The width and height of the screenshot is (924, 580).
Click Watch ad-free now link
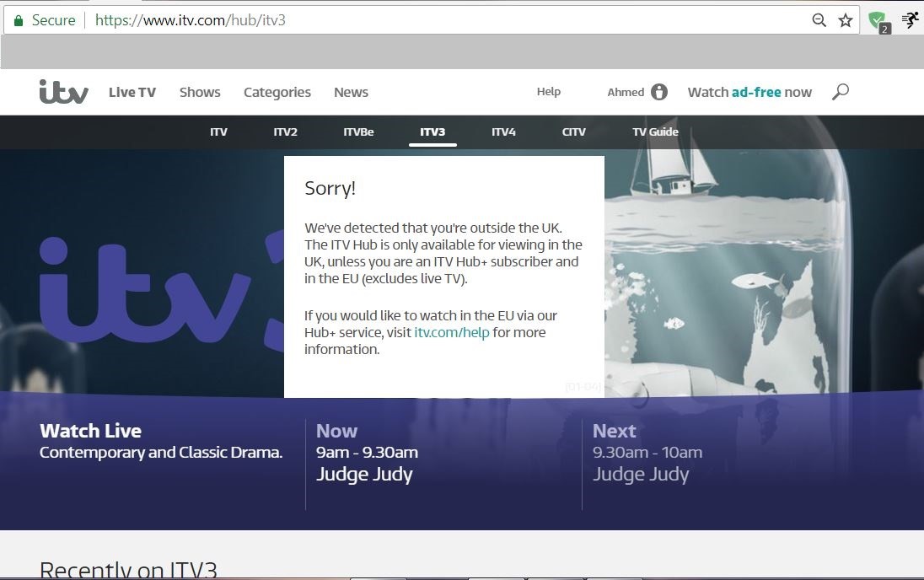[x=749, y=93]
